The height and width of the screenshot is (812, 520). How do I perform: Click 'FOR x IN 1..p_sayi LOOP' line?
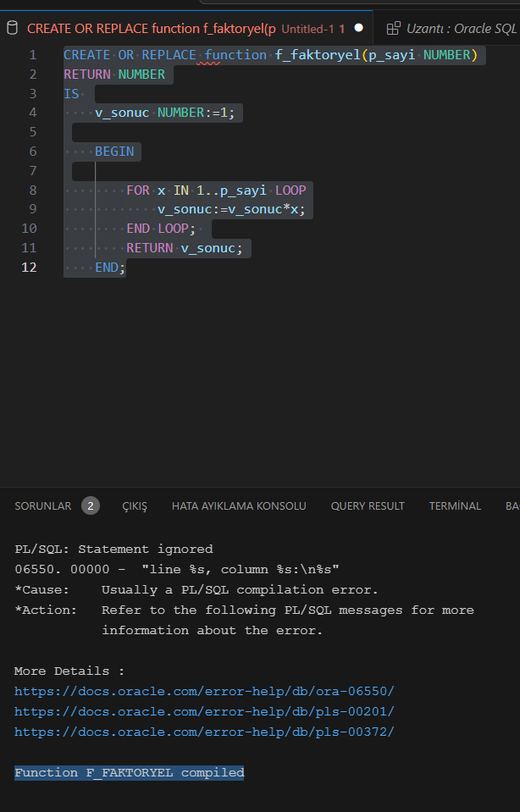(217, 190)
